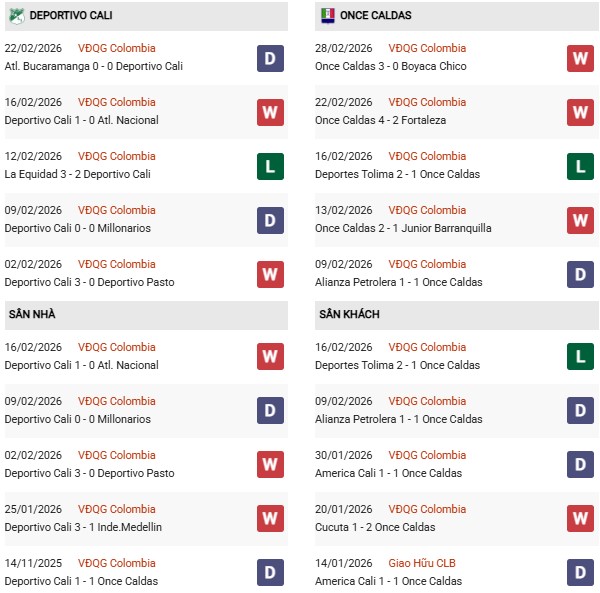Click W badge for Once Caldas 3-0 Boyaca Chico
The image size is (600, 593).
580,57
